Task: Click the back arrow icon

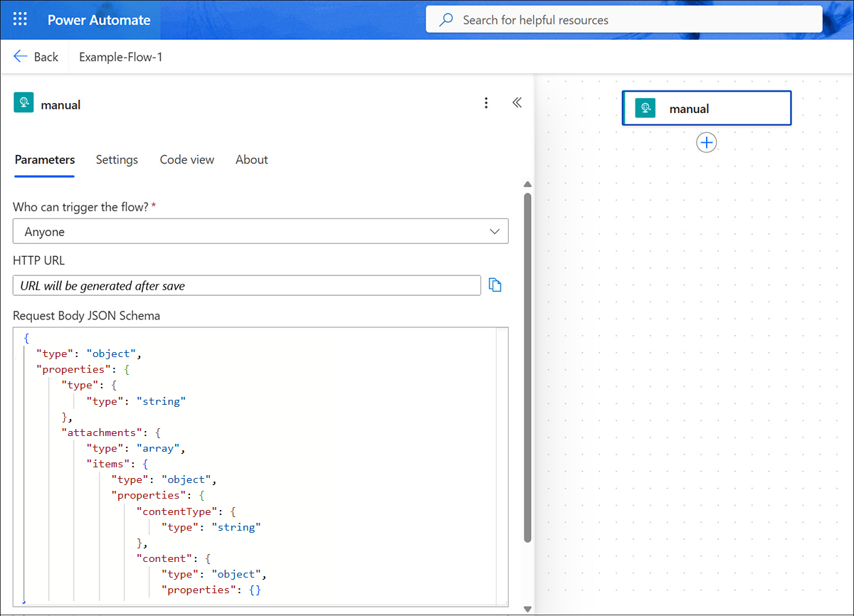Action: (20, 55)
